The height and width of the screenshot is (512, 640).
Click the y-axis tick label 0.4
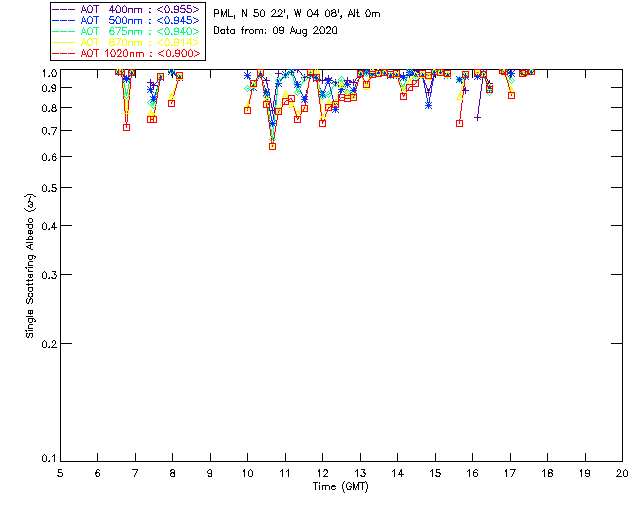coord(49,226)
